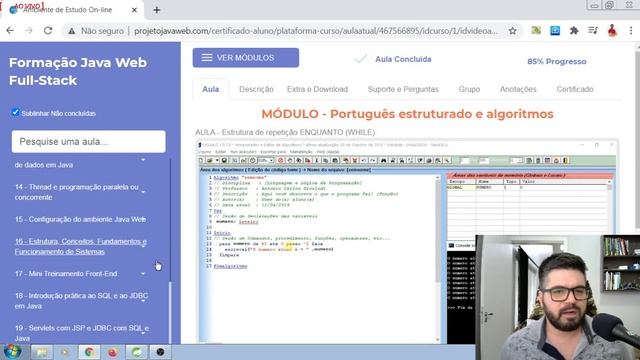
Task: Expand module 17 Mini Treinamento Front-End
Action: [143, 274]
